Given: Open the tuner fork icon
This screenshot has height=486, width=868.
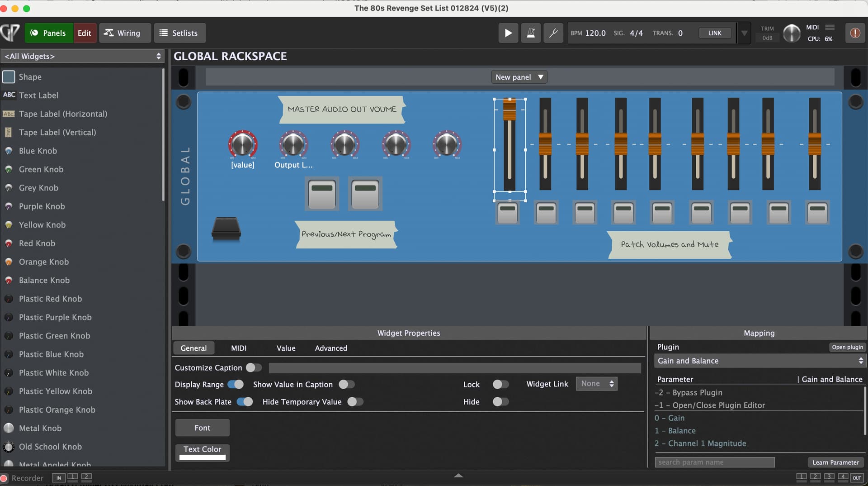Looking at the screenshot, I should click(x=553, y=33).
